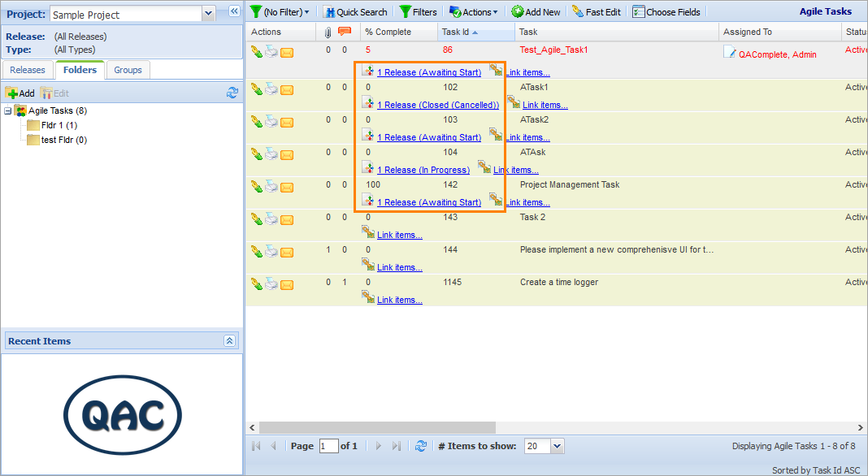Screen dimensions: 868x476
Task: Click the Filters funnel icon
Action: (x=406, y=11)
